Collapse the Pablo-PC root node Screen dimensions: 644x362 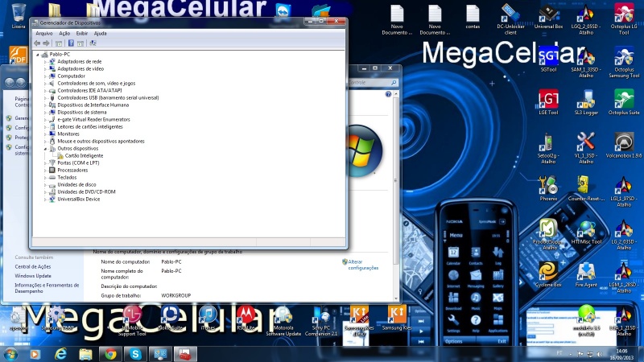(x=38, y=54)
